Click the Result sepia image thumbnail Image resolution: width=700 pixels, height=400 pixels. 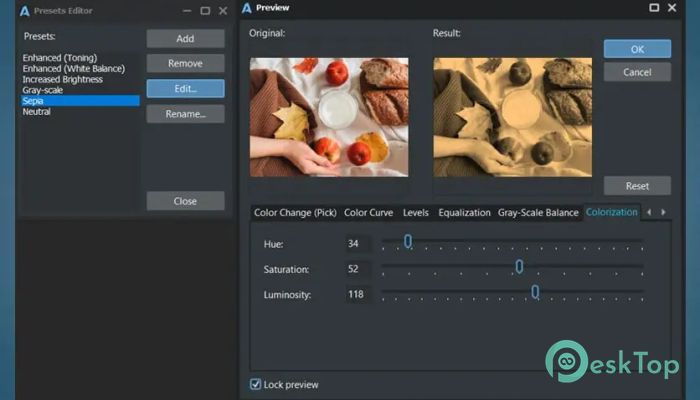coord(512,117)
